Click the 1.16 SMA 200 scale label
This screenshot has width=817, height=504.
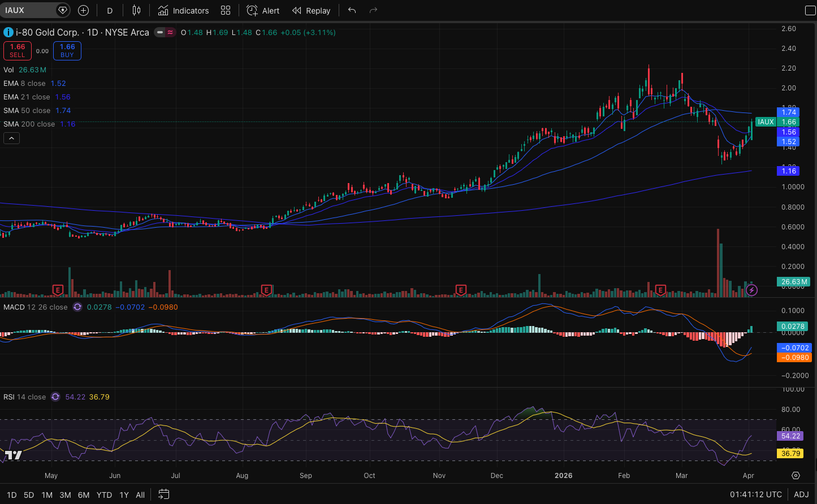[789, 171]
